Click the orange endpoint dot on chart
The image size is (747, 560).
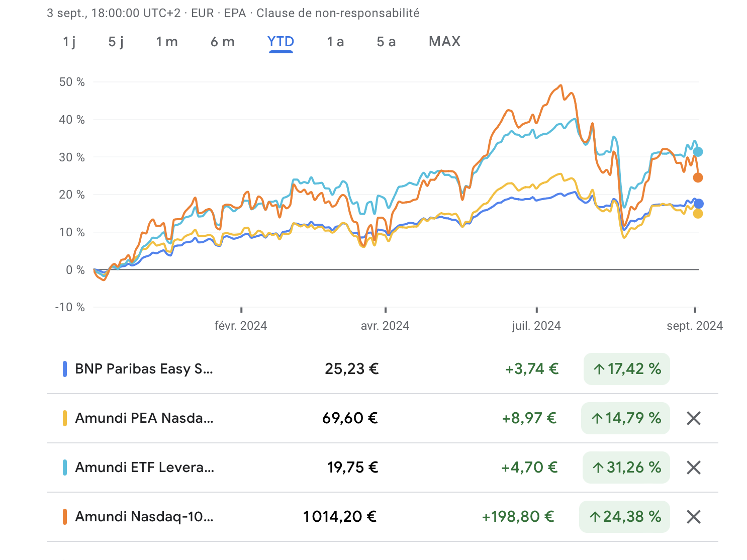coord(698,177)
